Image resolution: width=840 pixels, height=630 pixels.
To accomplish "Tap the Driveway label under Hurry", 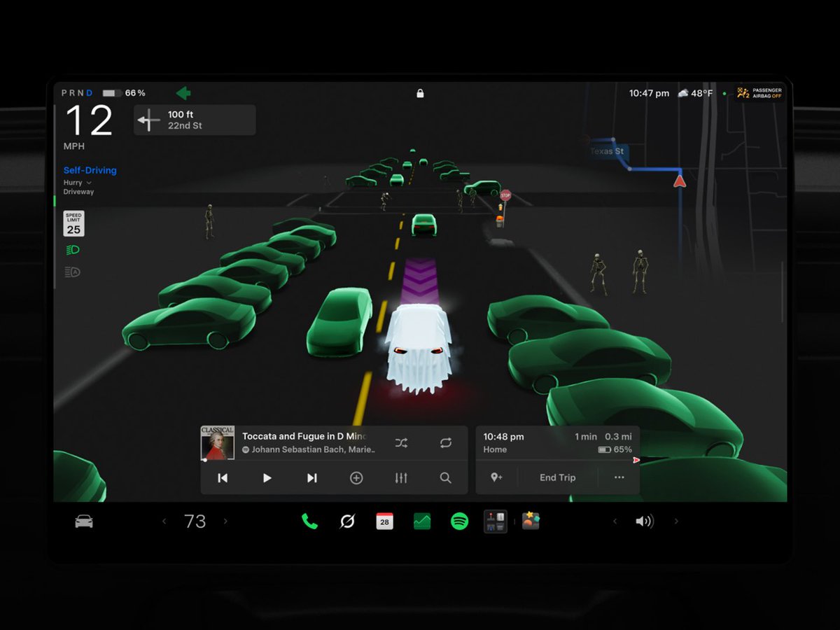I will 78,192.
